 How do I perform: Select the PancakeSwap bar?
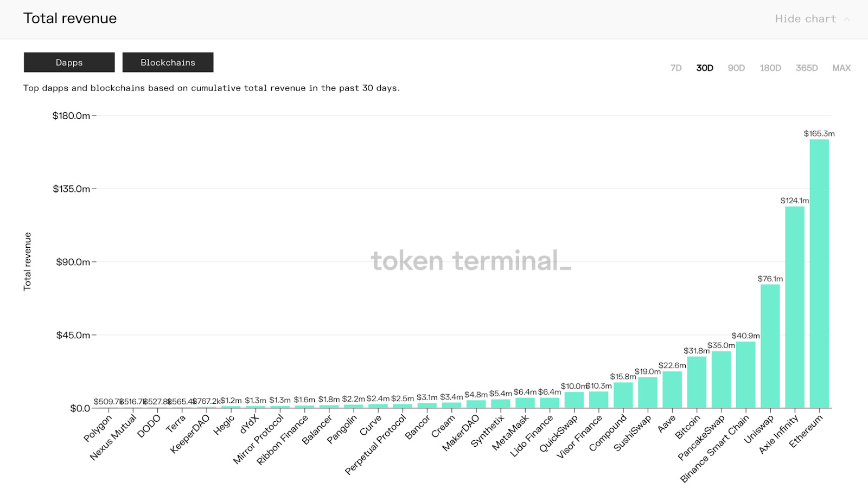722,379
